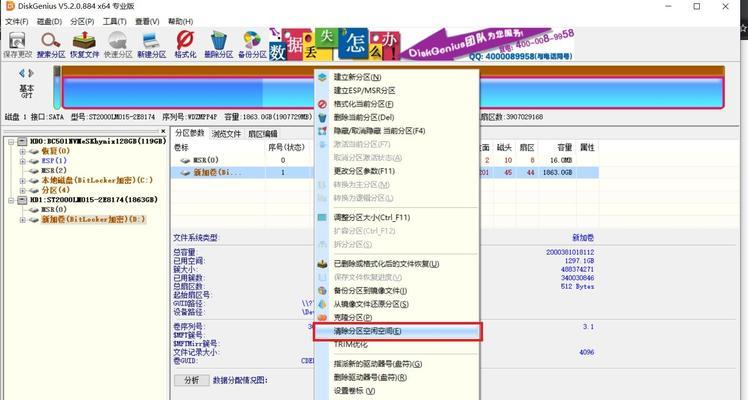This screenshot has height=400, width=748.
Task: Click the 卷标 column header
Action: point(181,147)
